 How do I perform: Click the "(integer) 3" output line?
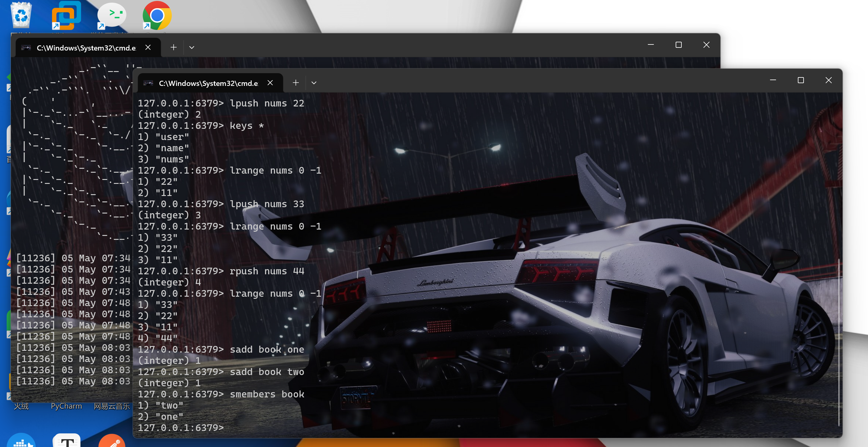169,215
